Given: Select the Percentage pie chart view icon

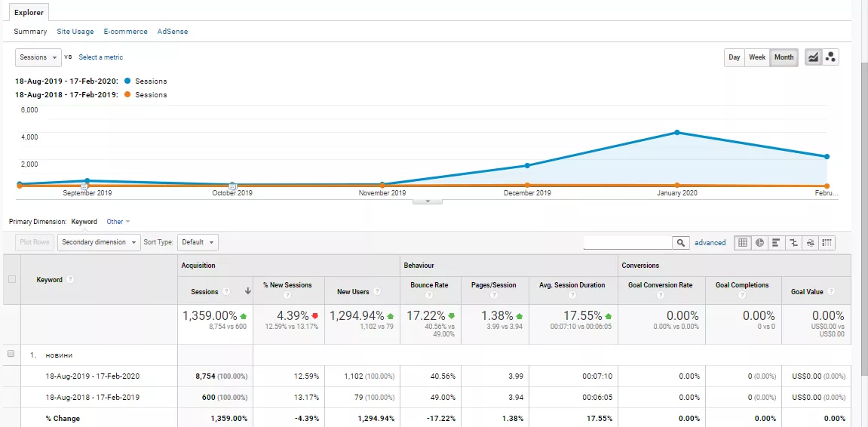Looking at the screenshot, I should (759, 242).
